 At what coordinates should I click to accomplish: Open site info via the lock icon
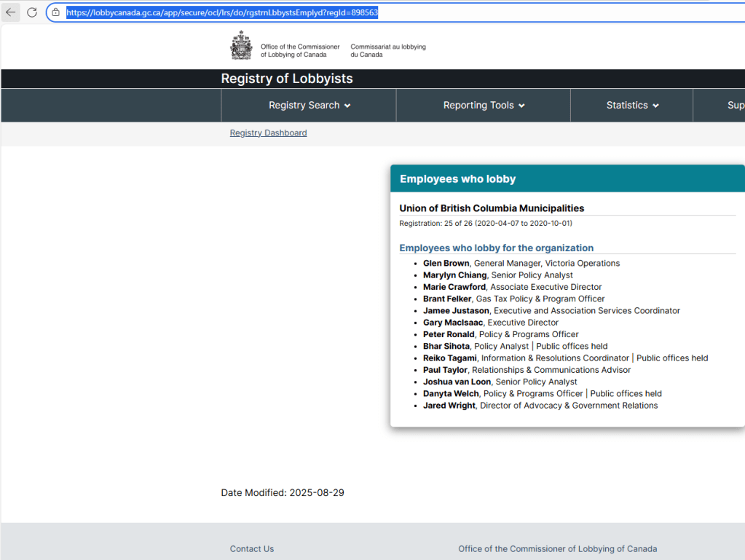point(55,12)
